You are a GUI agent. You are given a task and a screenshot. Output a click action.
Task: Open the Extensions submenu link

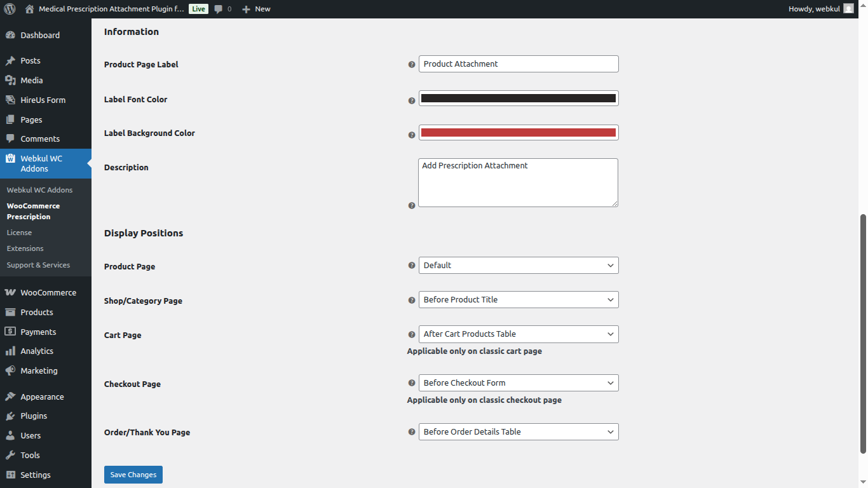[25, 248]
